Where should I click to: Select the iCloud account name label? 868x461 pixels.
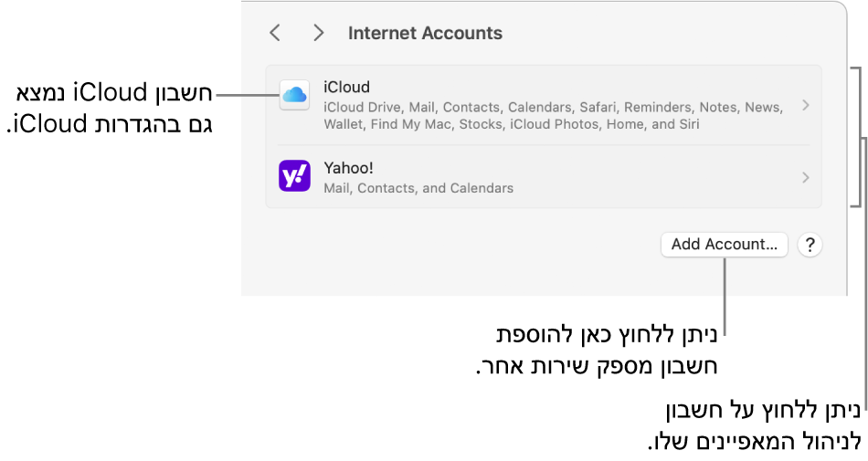pos(346,88)
